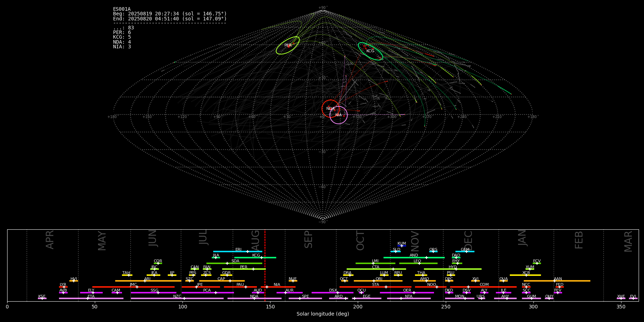Image resolution: width=644 pixels, height=322 pixels.
Task: Click the NUE shower label in timeline
Action: coord(293,279)
